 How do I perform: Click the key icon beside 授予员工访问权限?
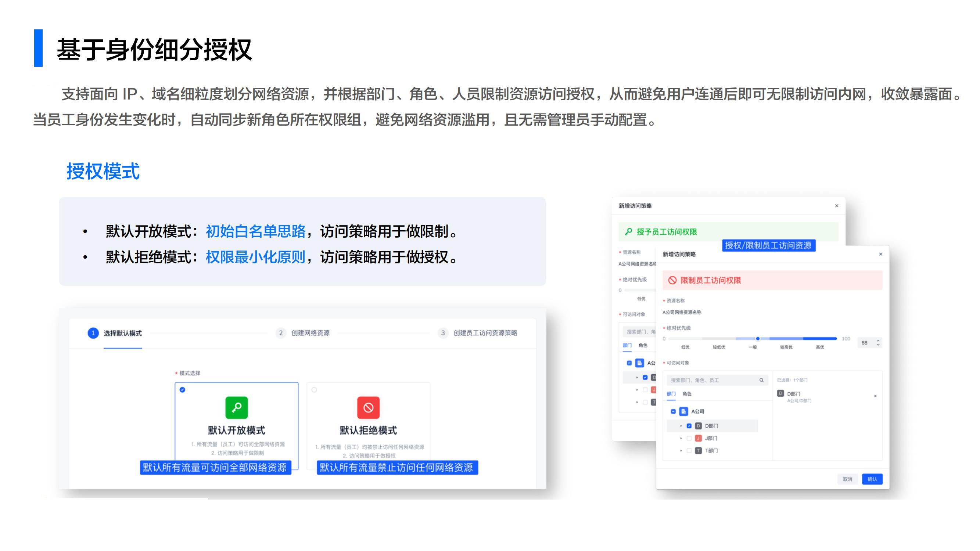pyautogui.click(x=628, y=231)
